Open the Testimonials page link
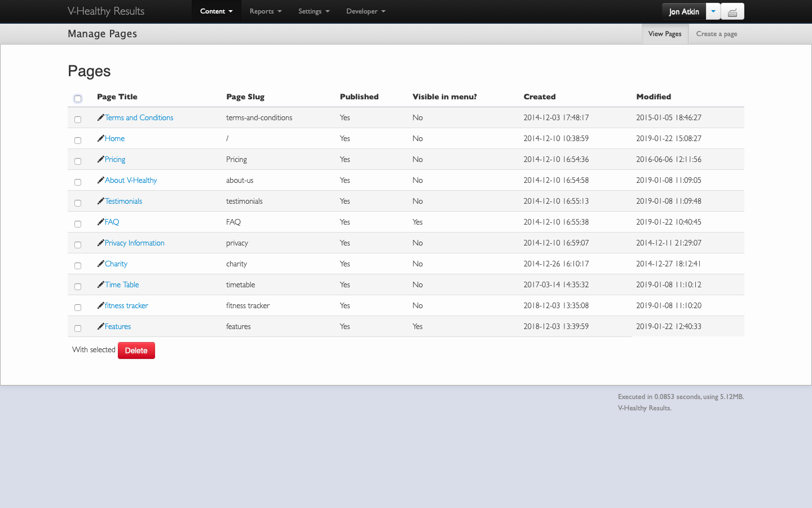This screenshot has height=508, width=812. pyautogui.click(x=123, y=201)
